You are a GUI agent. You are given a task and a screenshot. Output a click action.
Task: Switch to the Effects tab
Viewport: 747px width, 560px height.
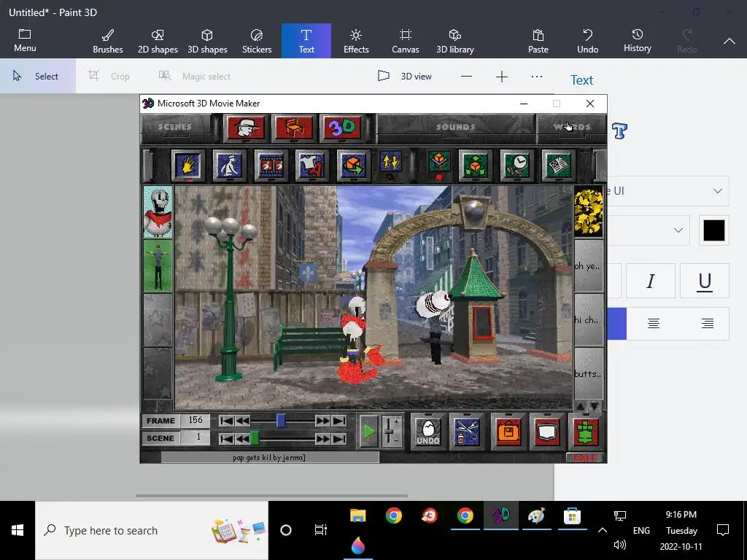coord(356,41)
